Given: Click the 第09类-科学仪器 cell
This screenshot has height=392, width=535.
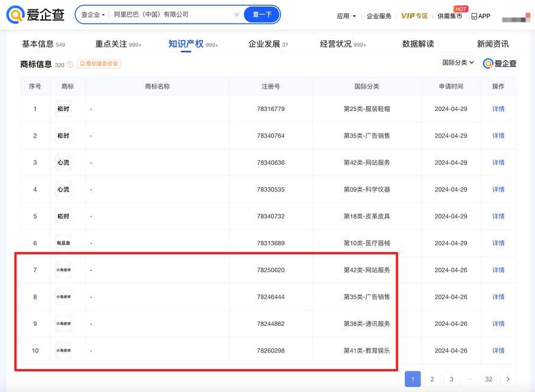Looking at the screenshot, I should 367,190.
